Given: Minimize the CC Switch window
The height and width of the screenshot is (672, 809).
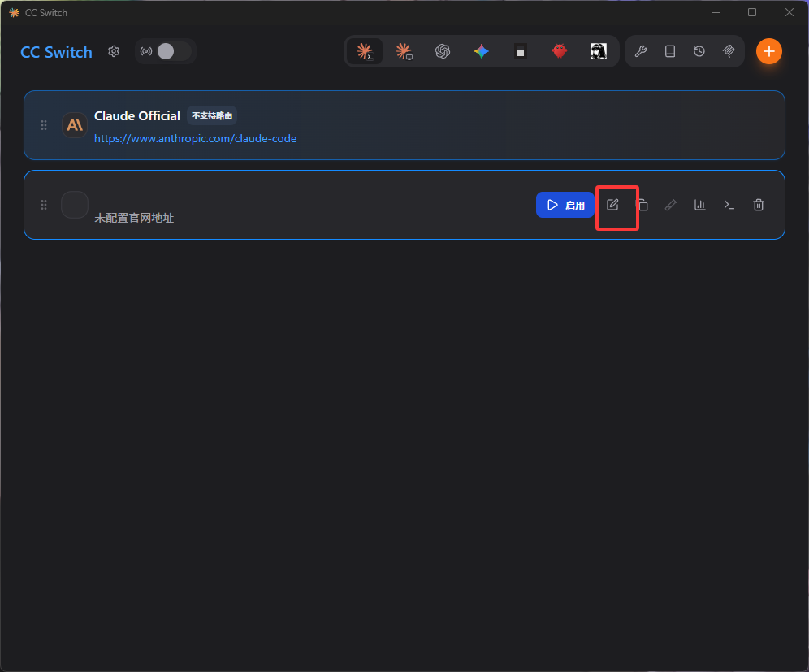Looking at the screenshot, I should 716,12.
